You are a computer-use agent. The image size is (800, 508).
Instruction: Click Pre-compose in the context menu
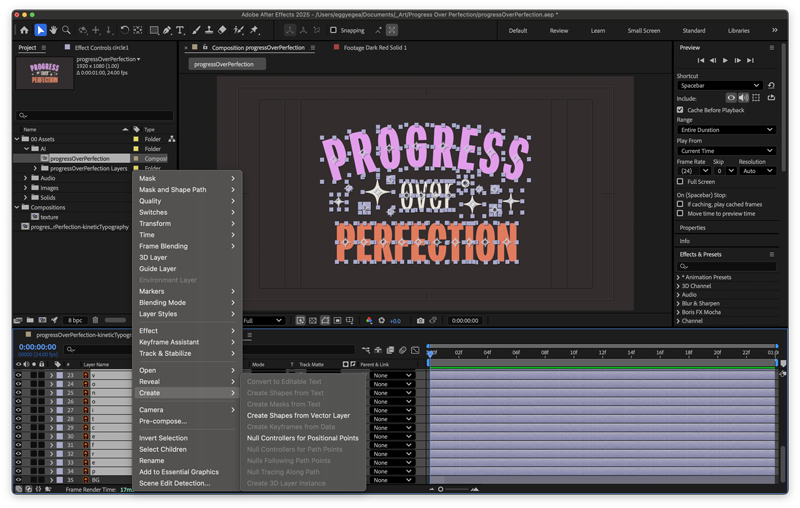coord(163,421)
